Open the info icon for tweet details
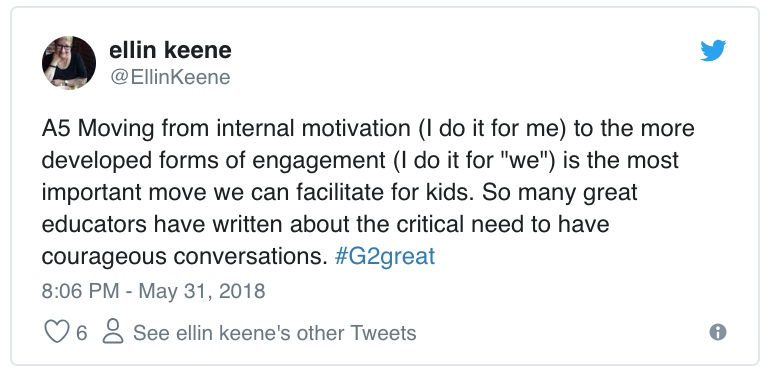The width and height of the screenshot is (770, 372). (x=717, y=332)
